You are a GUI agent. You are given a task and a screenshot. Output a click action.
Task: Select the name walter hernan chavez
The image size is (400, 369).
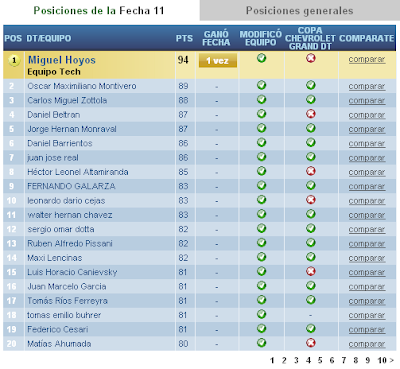pyautogui.click(x=70, y=215)
